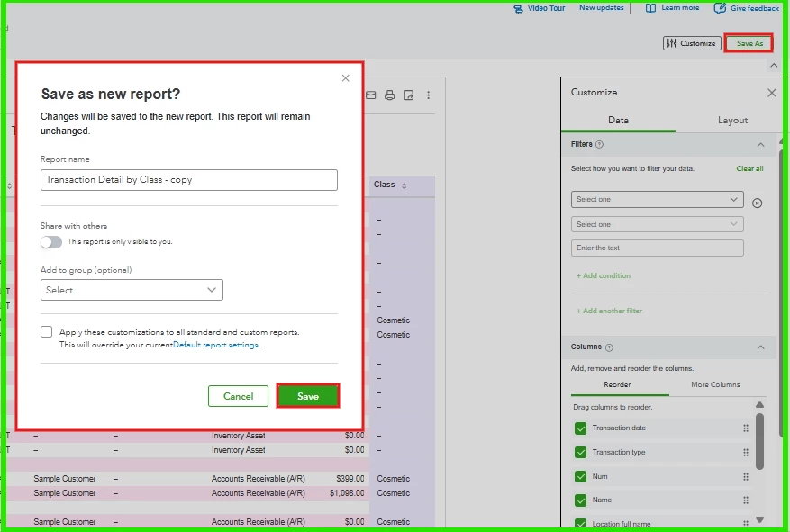
Task: Click the Give feedback icon
Action: (720, 8)
